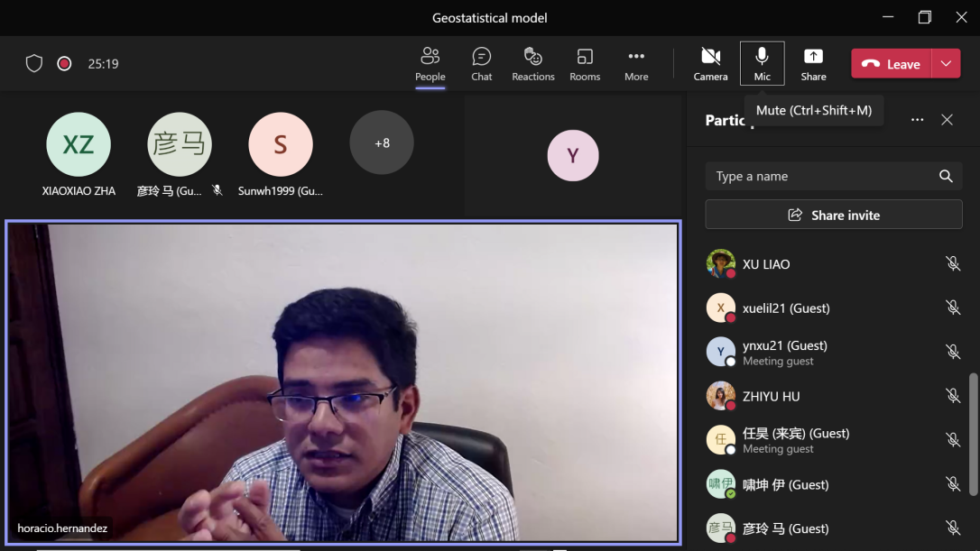Image resolution: width=980 pixels, height=551 pixels.
Task: Click the shield security icon
Action: click(34, 64)
